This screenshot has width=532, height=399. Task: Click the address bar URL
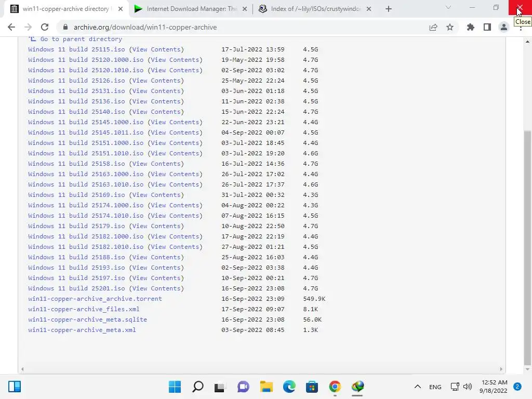(145, 27)
